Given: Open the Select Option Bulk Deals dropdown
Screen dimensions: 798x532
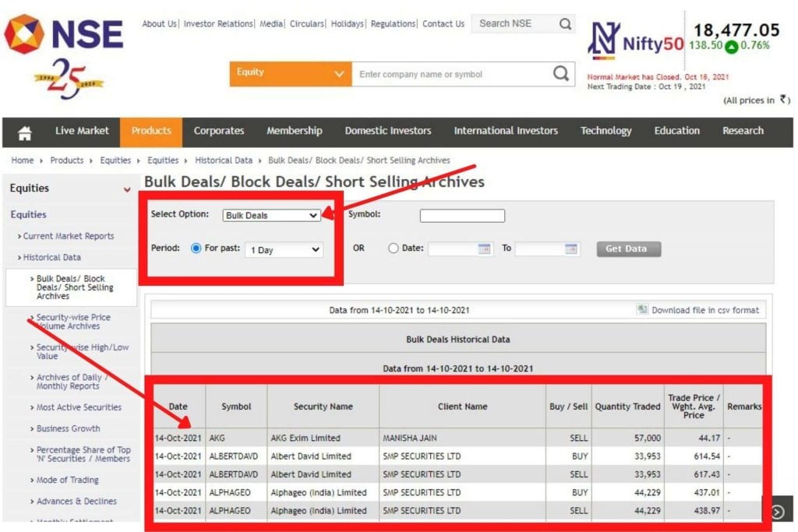Looking at the screenshot, I should click(x=271, y=215).
